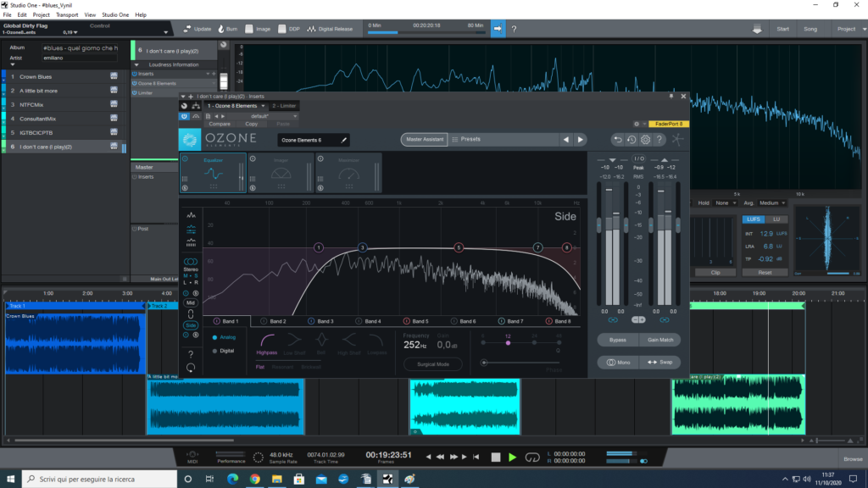Select the LUFS meter tab
The height and width of the screenshot is (488, 868).
(754, 219)
